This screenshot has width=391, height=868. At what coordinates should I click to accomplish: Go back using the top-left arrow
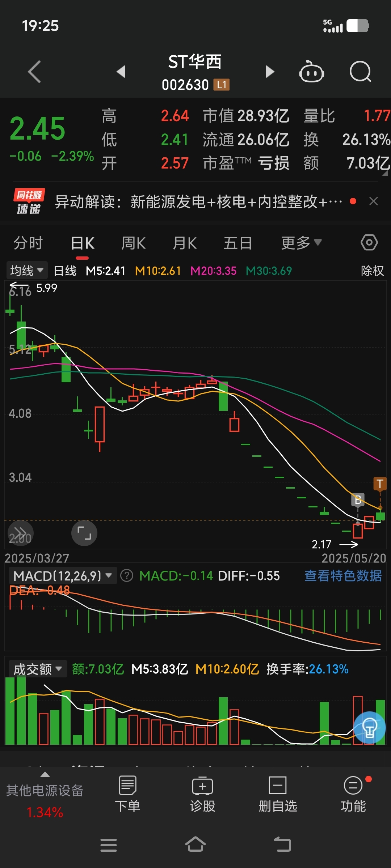[34, 72]
